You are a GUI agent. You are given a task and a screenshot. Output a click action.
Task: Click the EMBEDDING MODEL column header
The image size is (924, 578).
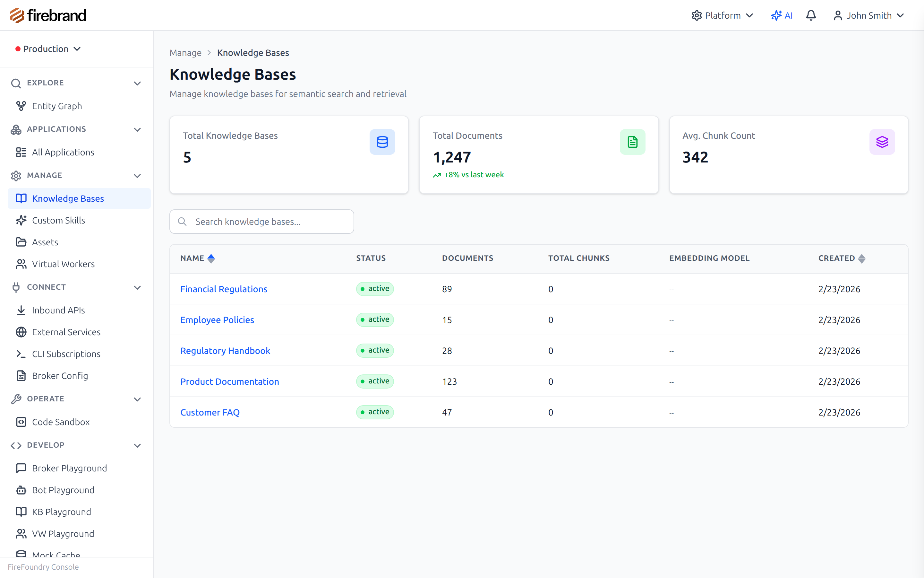[709, 258]
